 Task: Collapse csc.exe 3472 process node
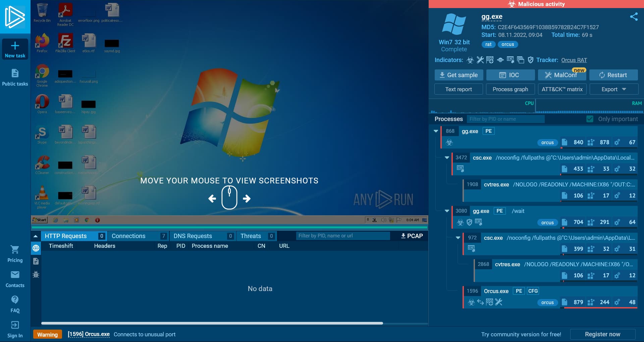click(447, 158)
